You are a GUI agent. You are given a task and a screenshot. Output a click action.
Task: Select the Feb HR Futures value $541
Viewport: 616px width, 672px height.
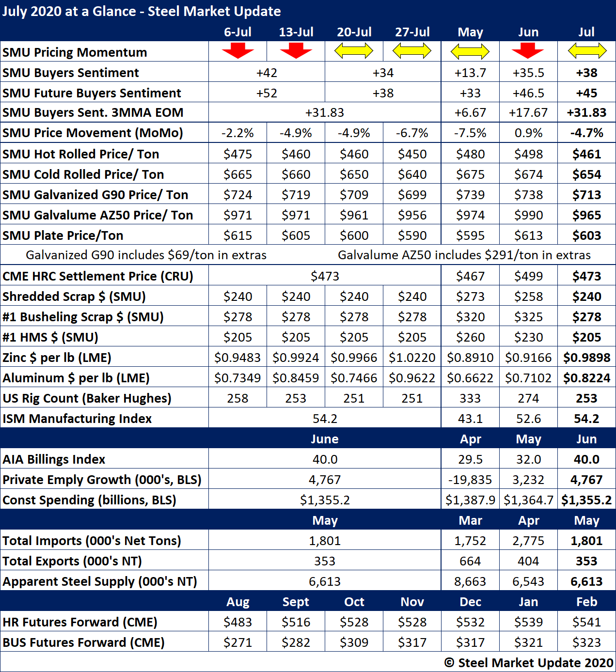tap(586, 622)
